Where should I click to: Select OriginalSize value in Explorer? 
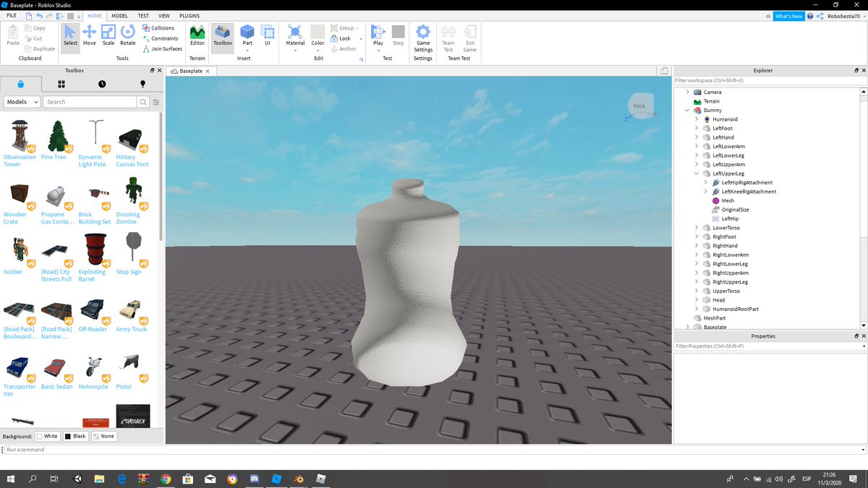tap(735, 210)
